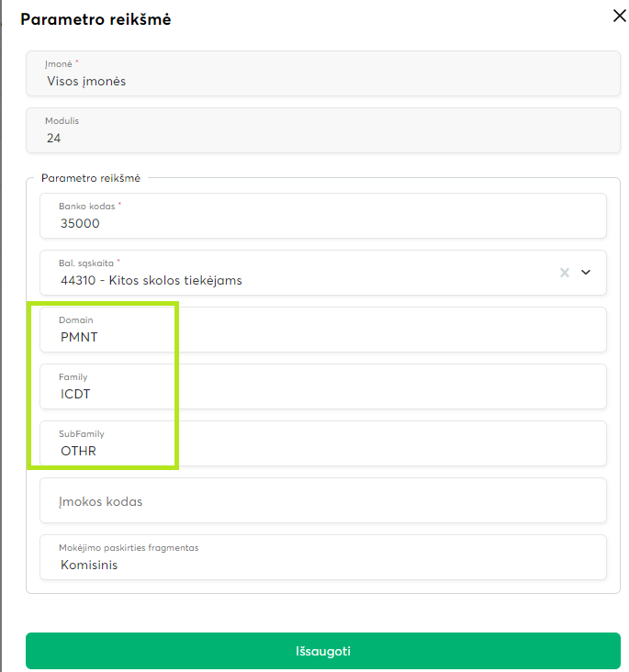The width and height of the screenshot is (629, 672).
Task: Close the Parametro reikšmė dialog
Action: tap(619, 15)
